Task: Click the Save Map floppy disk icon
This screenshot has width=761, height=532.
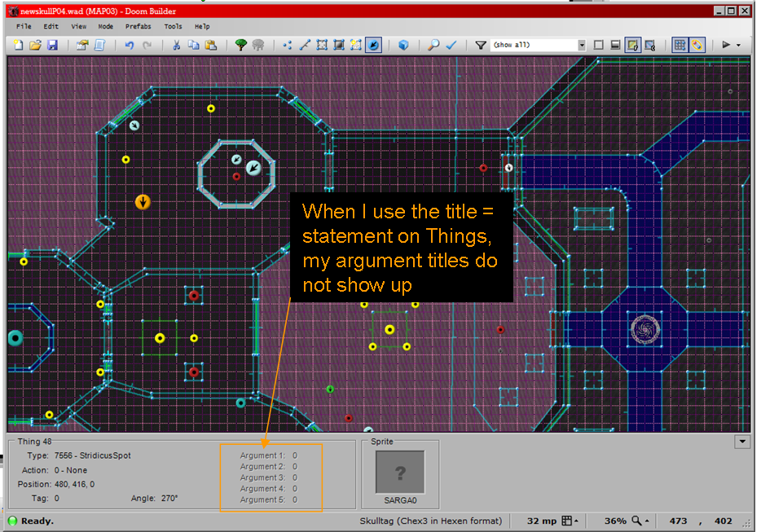Action: (x=52, y=46)
